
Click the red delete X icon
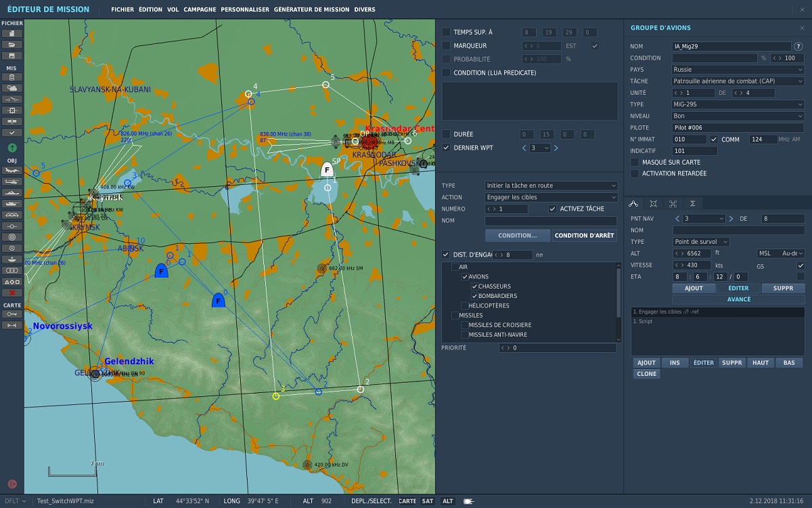(12, 293)
